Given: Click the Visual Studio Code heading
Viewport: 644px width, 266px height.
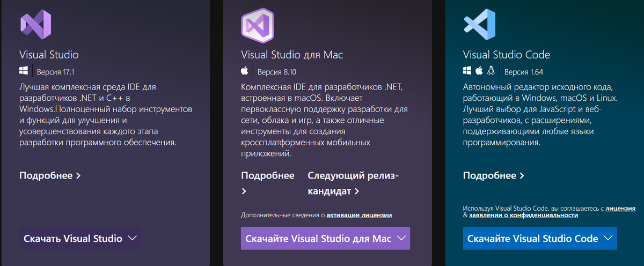Looking at the screenshot, I should click(506, 55).
